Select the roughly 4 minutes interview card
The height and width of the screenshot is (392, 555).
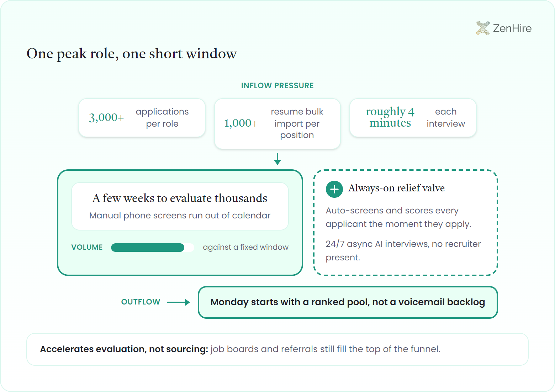[413, 118]
